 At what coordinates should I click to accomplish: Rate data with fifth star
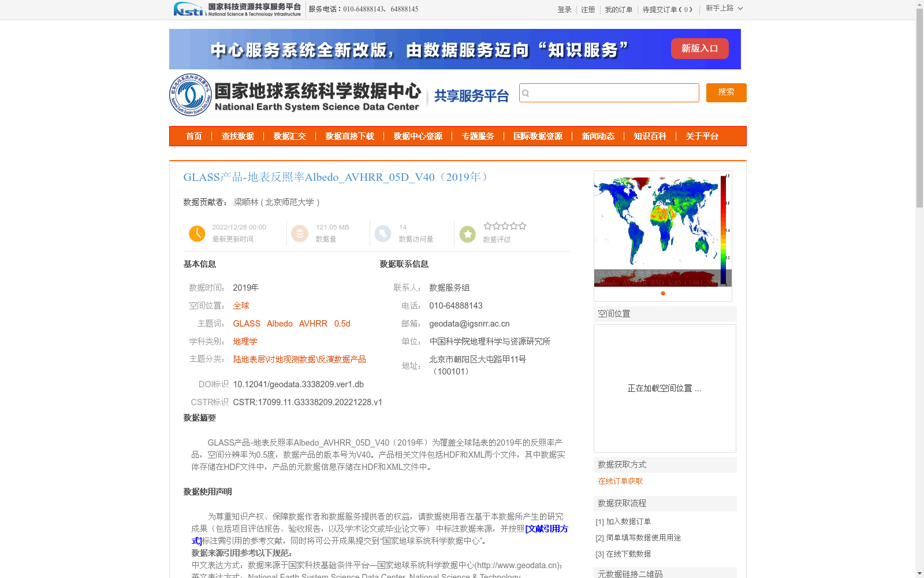(523, 226)
